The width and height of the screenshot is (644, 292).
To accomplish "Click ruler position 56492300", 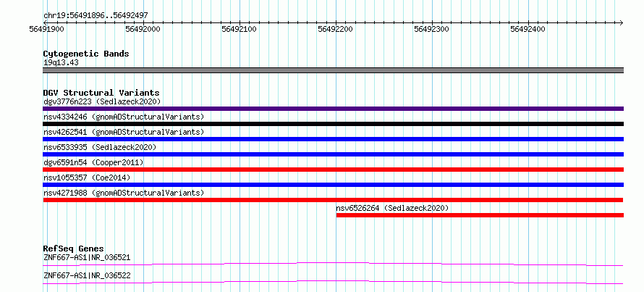I will pyautogui.click(x=432, y=29).
